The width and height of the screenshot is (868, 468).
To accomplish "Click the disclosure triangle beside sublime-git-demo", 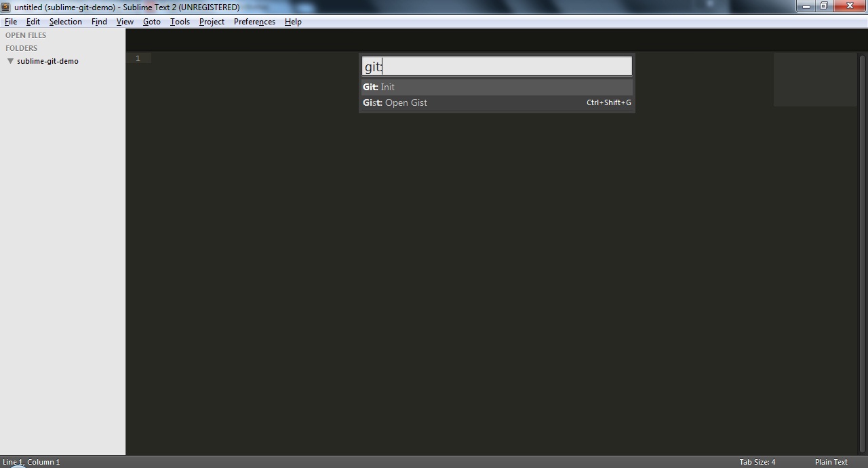I will (9, 61).
